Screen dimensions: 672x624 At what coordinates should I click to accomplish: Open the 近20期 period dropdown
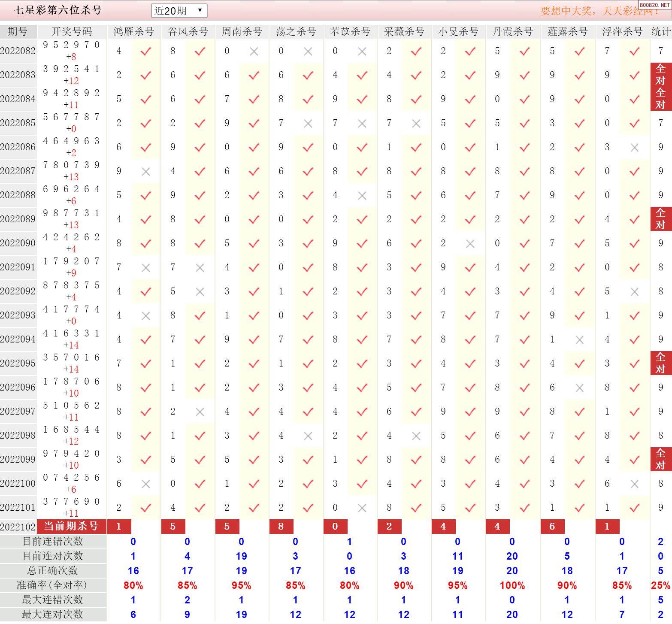(179, 11)
